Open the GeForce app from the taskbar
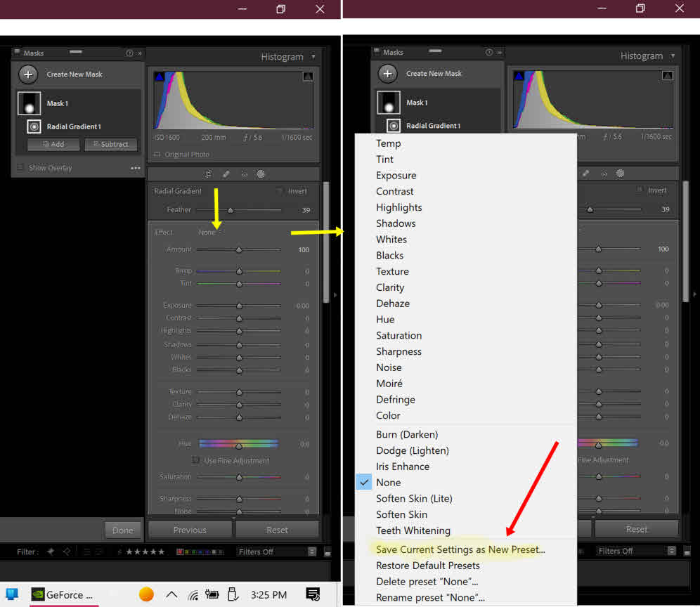 [x=63, y=594]
